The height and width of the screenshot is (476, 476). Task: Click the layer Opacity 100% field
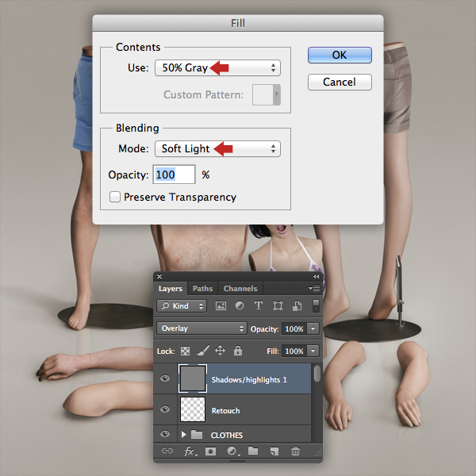(x=294, y=328)
